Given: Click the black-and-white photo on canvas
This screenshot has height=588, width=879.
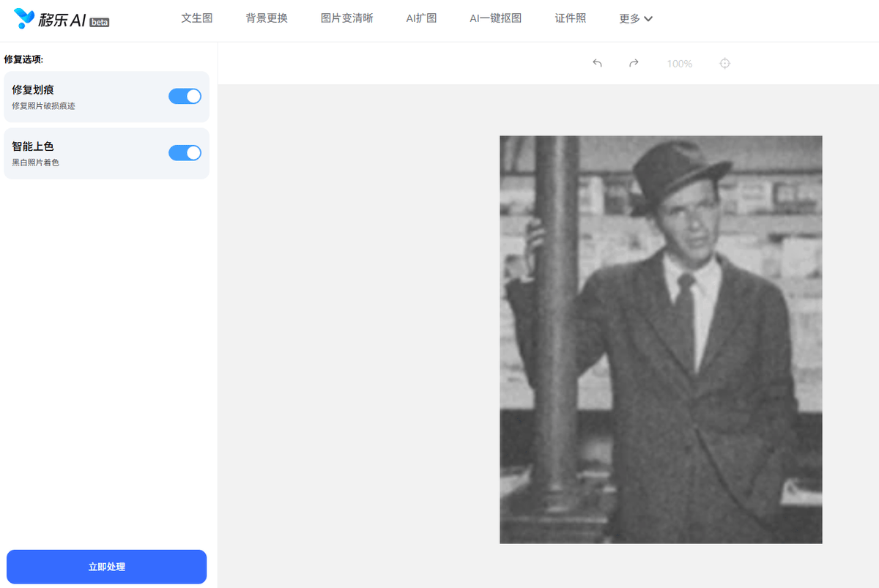Looking at the screenshot, I should 660,339.
